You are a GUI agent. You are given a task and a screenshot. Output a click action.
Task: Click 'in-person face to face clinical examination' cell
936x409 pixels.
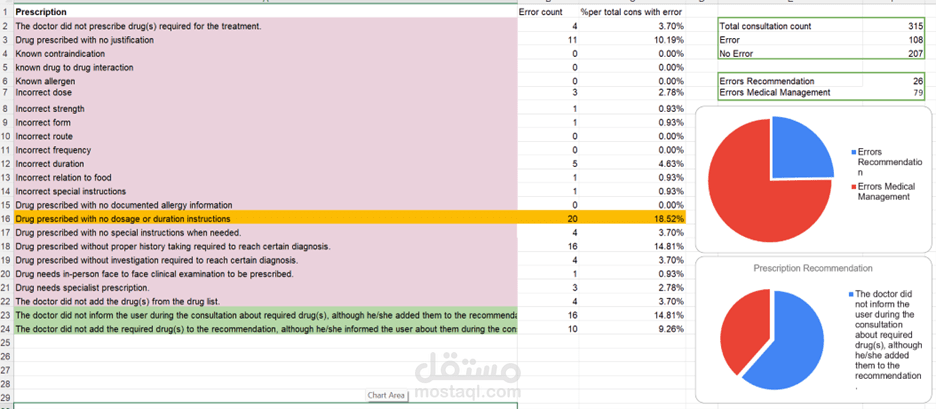click(266, 273)
